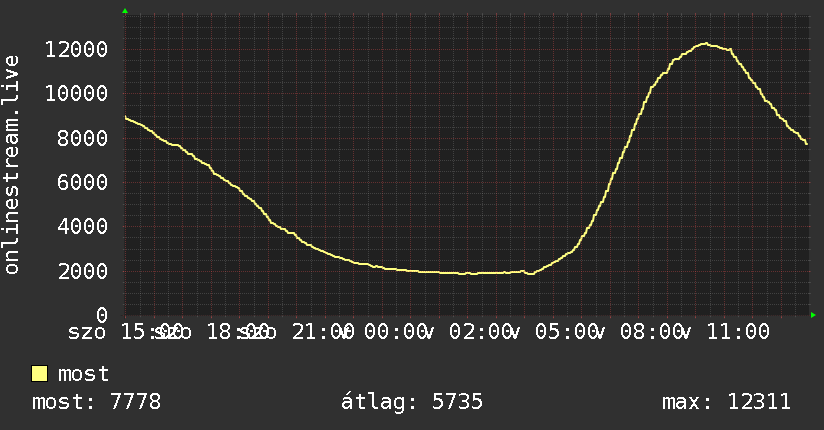Click the 'most' legend label
824x430 pixels.
[83, 374]
